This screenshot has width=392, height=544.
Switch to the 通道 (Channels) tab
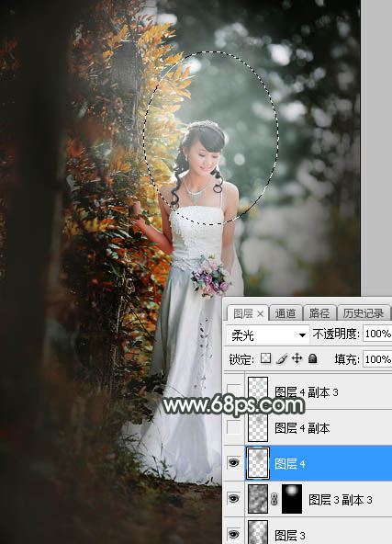[286, 313]
